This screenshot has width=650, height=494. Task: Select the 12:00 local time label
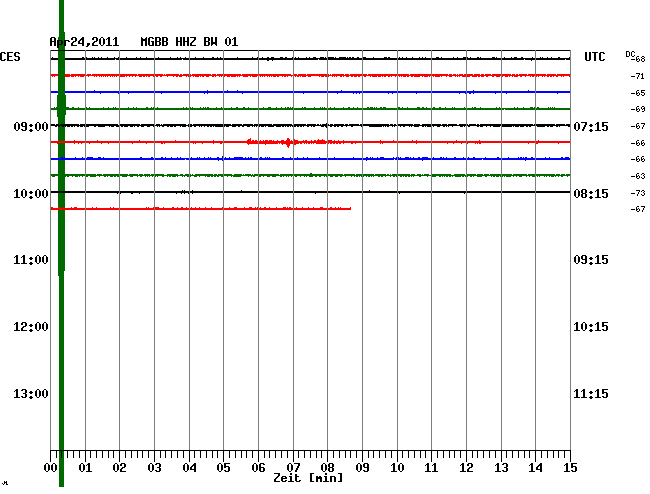(x=31, y=327)
